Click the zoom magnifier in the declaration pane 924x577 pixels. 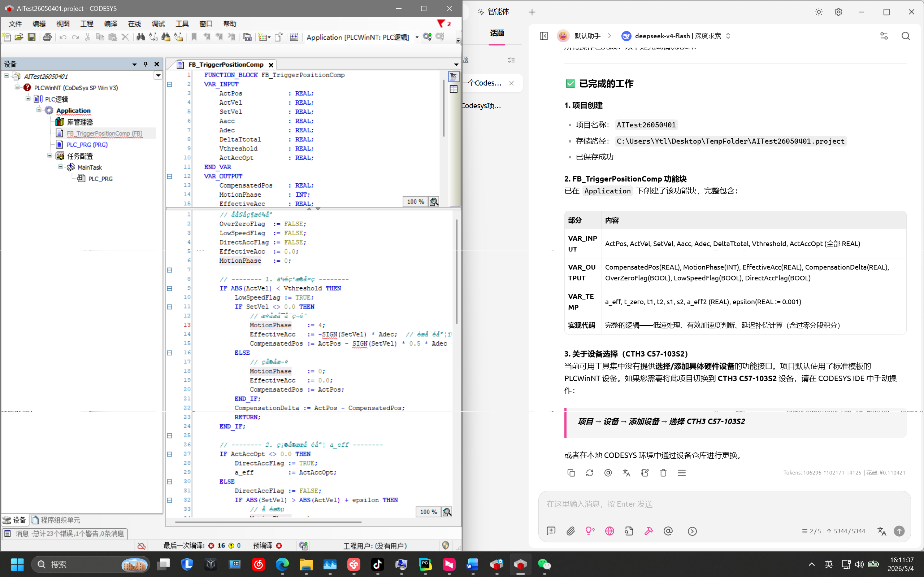pyautogui.click(x=434, y=202)
